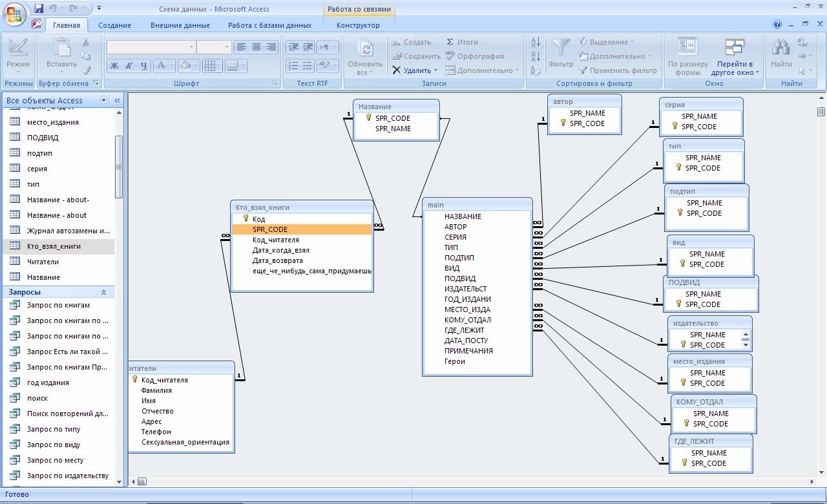
Task: Switch to the Создание ribbon tab
Action: click(114, 25)
